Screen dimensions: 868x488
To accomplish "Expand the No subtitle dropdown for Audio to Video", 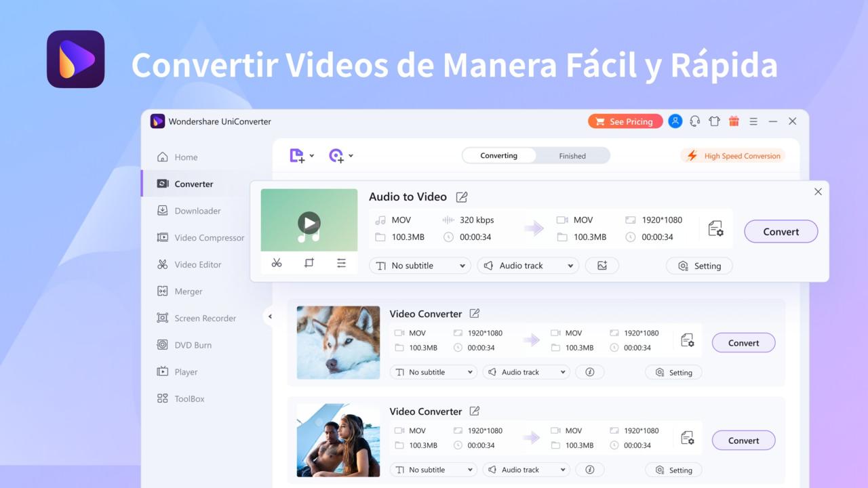I will (x=420, y=266).
